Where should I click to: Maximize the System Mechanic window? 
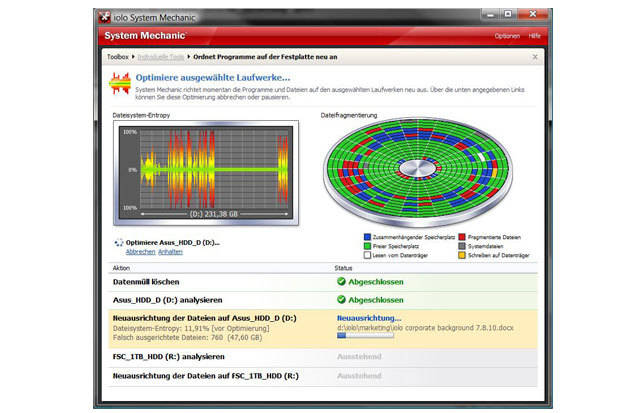[508, 15]
